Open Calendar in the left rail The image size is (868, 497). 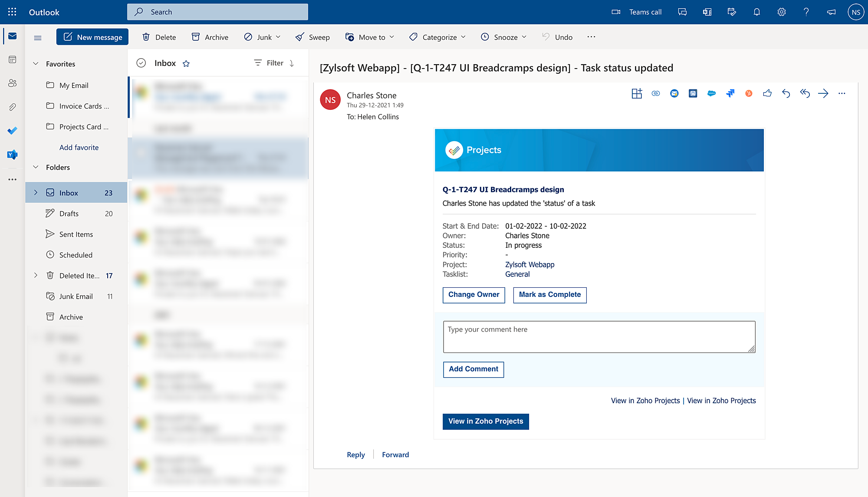[x=12, y=59]
